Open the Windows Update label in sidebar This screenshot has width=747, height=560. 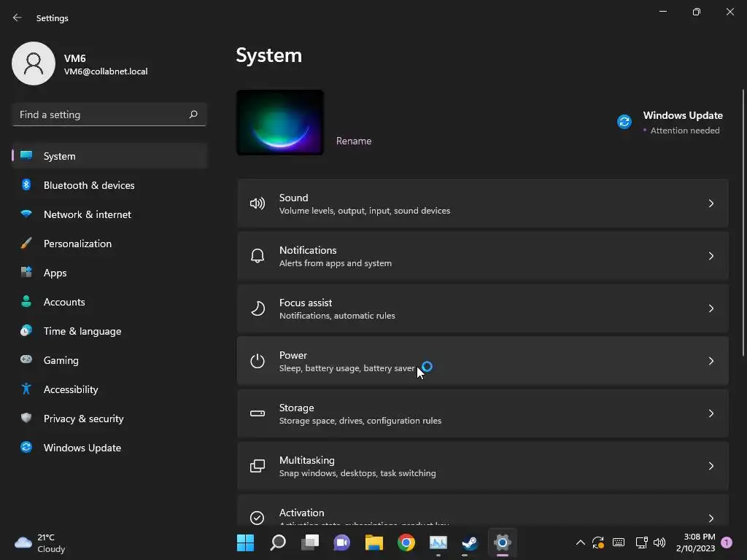[82, 448]
